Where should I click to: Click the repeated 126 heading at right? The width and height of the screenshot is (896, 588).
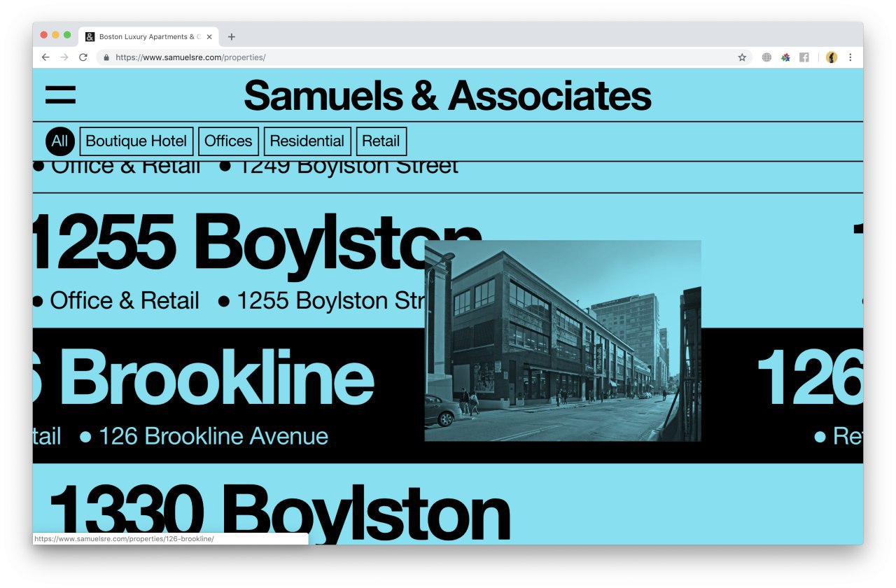coord(811,378)
